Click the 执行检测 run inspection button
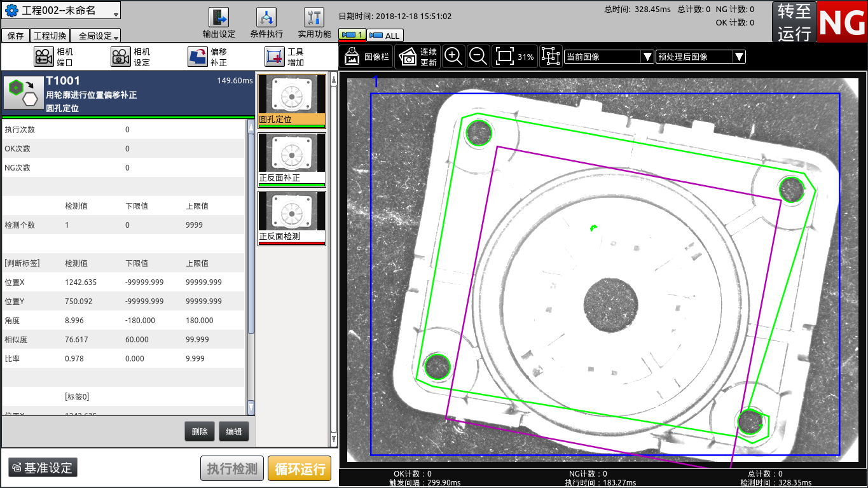868x488 pixels. click(x=232, y=469)
